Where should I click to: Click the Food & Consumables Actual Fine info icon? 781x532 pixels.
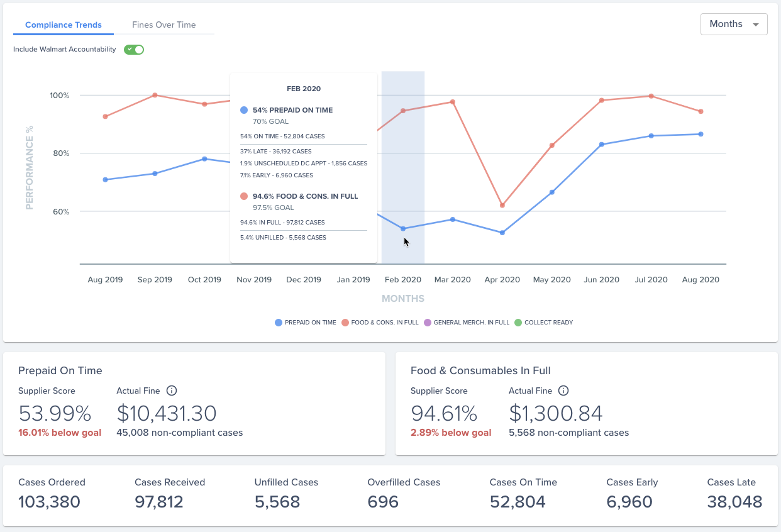564,391
